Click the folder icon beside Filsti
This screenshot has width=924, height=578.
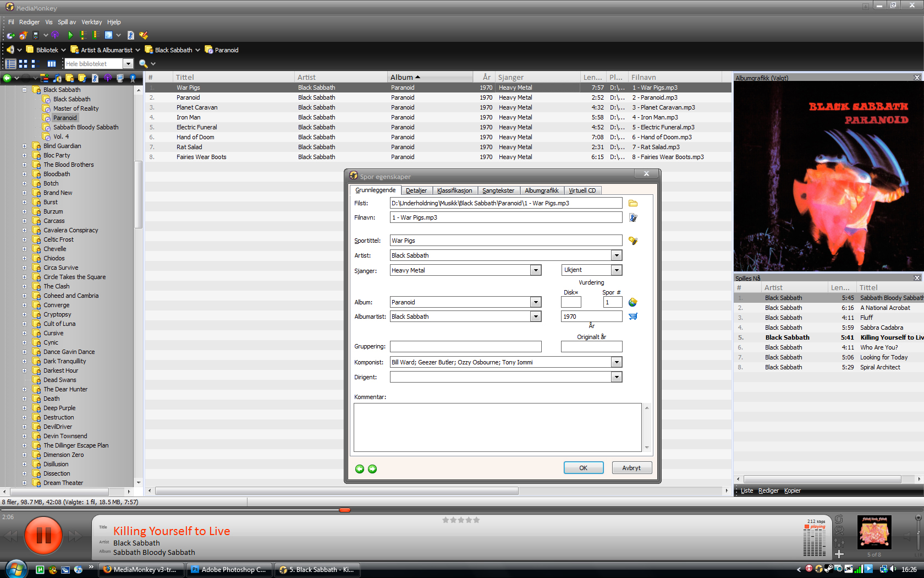633,204
